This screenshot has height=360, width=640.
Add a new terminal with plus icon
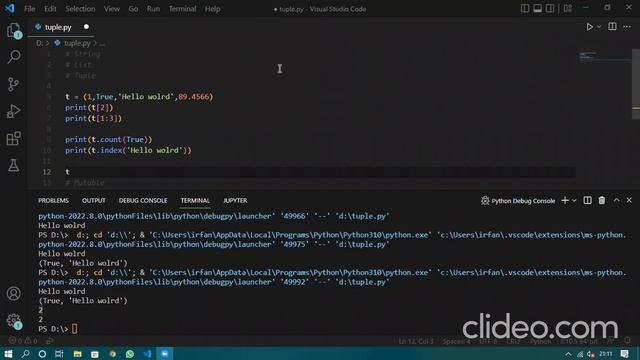pyautogui.click(x=565, y=200)
